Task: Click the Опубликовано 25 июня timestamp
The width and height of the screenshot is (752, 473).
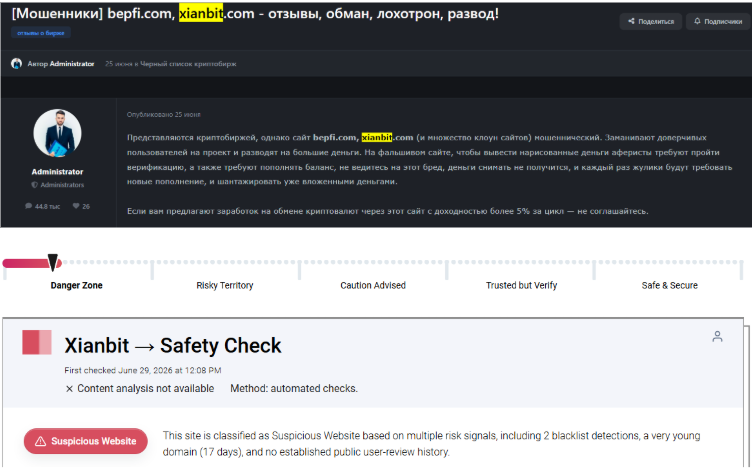Action: pos(164,115)
